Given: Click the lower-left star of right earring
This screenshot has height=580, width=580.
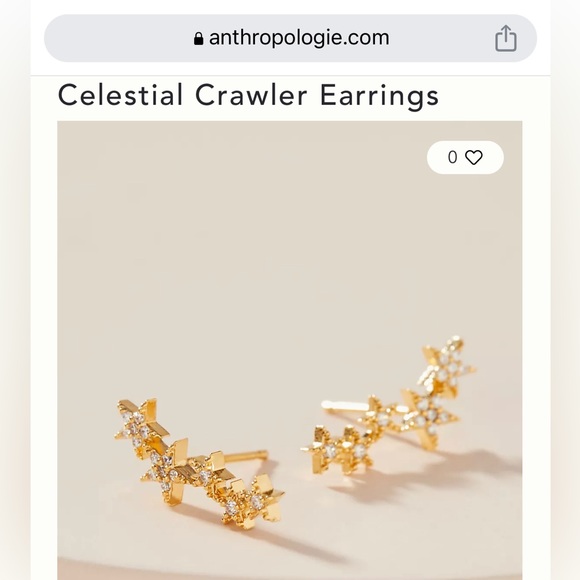Looking at the screenshot, I should [338, 450].
